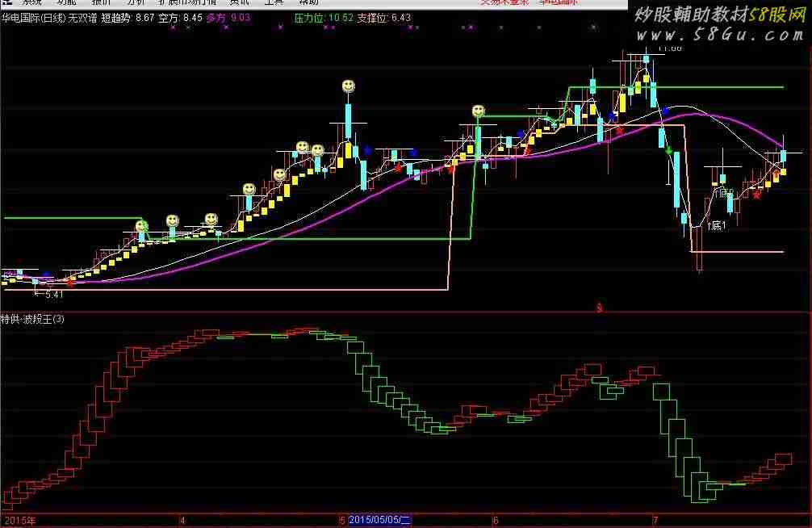Screen dimensions: 812x528
Task: Click the 2015年 label on the time axis
Action: click(20, 520)
